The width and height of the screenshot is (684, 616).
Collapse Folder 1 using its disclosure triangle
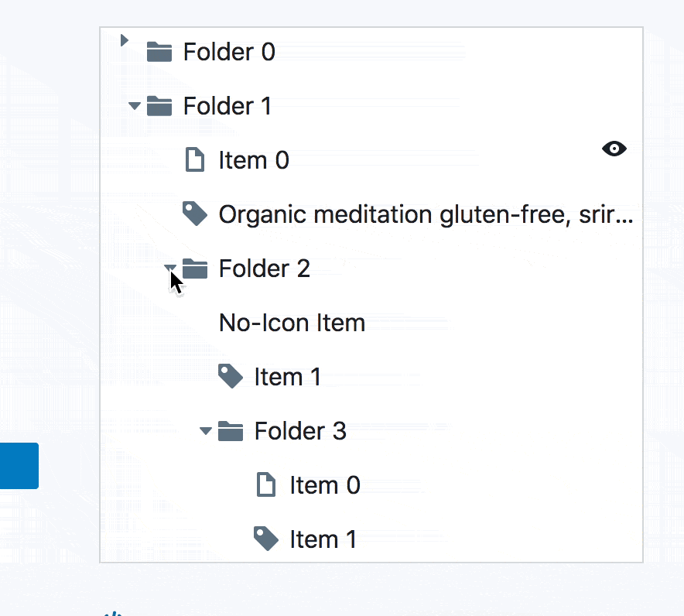[x=134, y=106]
